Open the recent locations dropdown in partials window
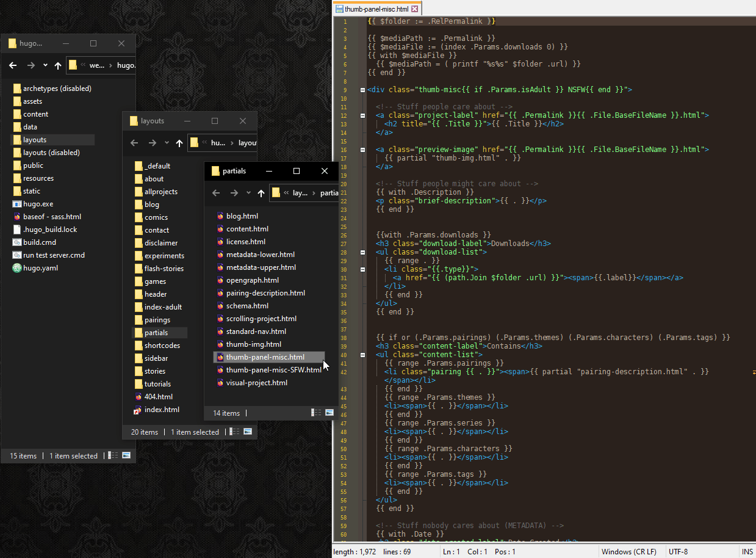Viewport: 756px width, 558px height. tap(248, 193)
